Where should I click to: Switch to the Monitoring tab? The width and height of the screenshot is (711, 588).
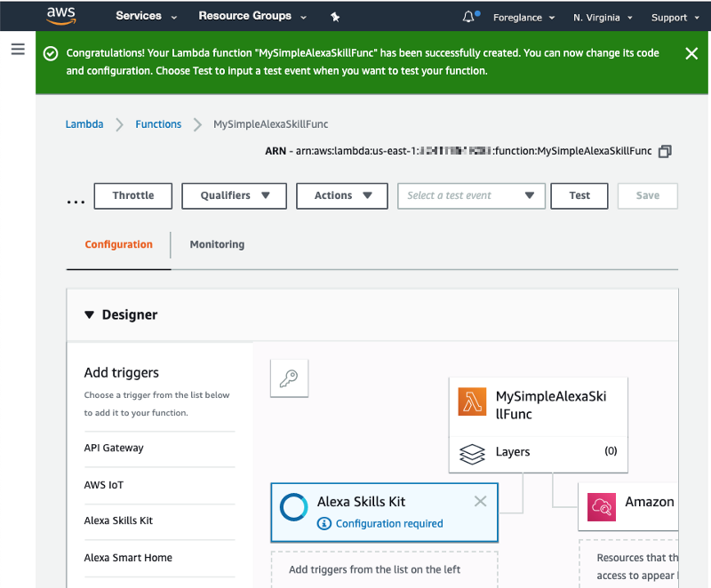point(216,243)
